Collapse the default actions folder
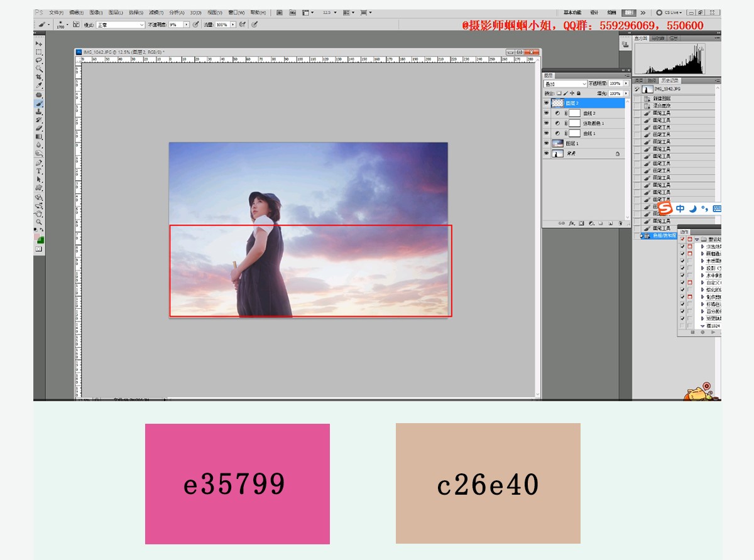The height and width of the screenshot is (560, 754). (696, 239)
